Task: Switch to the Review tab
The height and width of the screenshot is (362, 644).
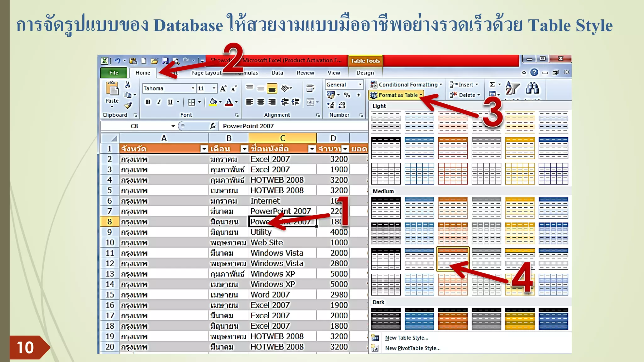Action: 305,73
